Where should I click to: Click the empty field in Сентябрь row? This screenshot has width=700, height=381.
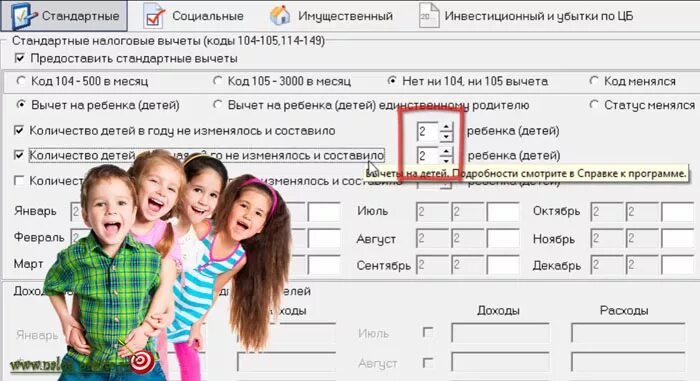tap(503, 265)
